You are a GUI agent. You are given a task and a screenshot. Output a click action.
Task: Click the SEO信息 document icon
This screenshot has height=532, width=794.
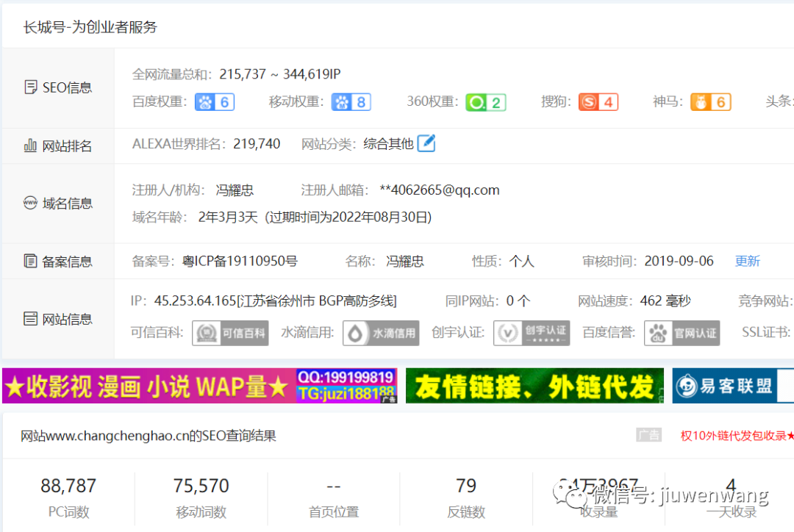pyautogui.click(x=30, y=87)
